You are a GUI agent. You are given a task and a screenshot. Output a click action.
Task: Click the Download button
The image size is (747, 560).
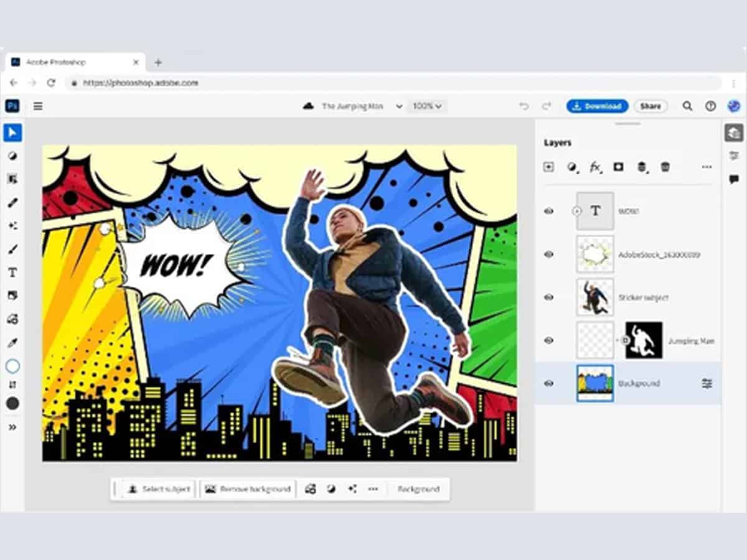[597, 106]
